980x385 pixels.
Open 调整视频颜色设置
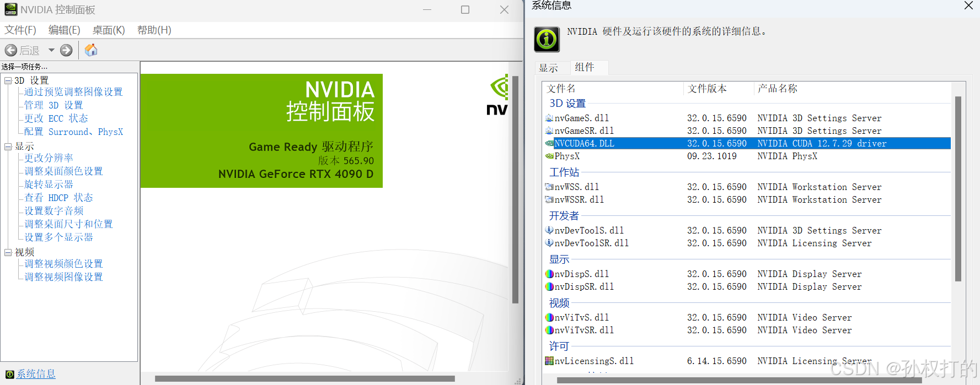click(63, 264)
